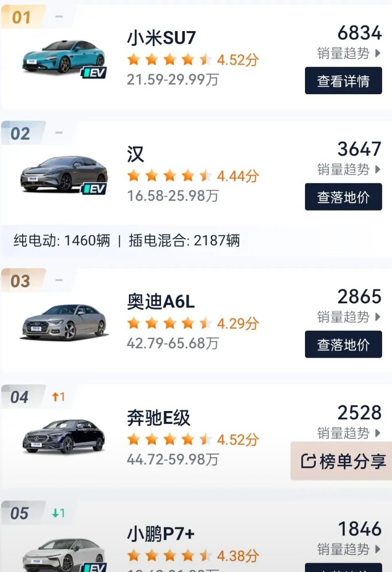Expand 销量趋势 for 汉

click(x=349, y=170)
